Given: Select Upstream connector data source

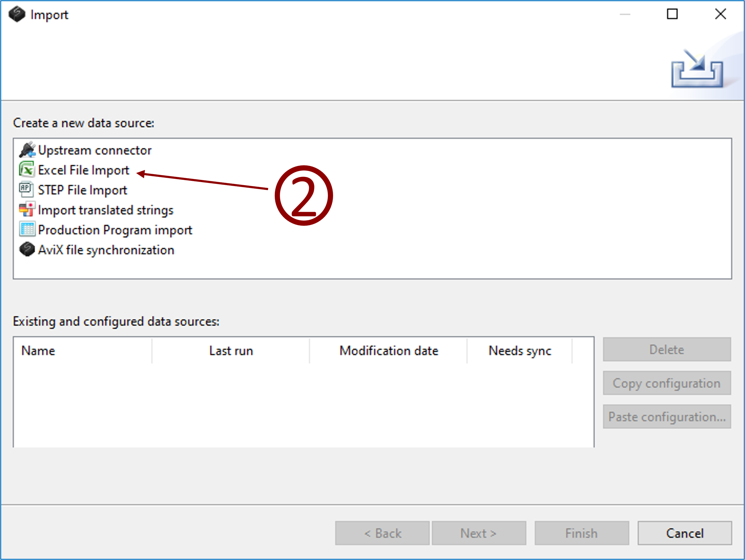Looking at the screenshot, I should [95, 150].
